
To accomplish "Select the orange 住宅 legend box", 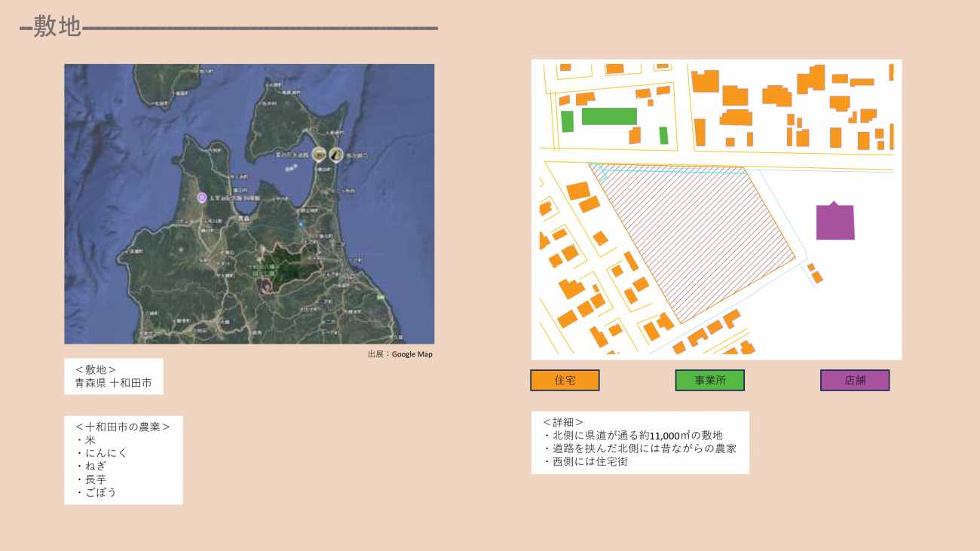I will [x=565, y=381].
